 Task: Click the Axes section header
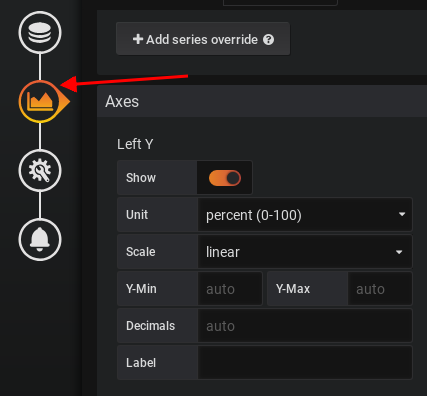click(262, 101)
